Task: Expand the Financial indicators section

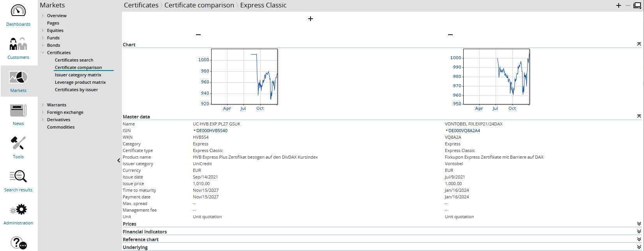Action: click(639, 232)
